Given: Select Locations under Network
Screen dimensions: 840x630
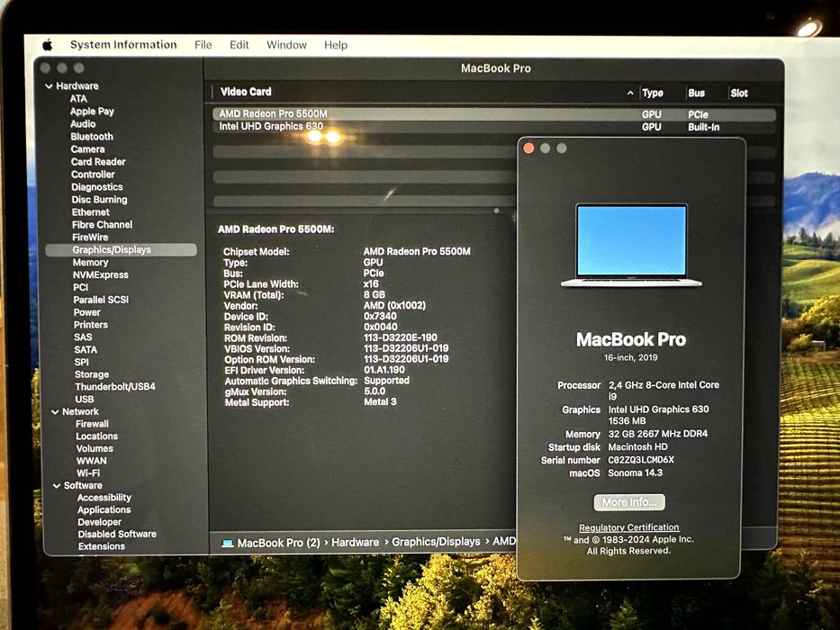Looking at the screenshot, I should (x=97, y=436).
